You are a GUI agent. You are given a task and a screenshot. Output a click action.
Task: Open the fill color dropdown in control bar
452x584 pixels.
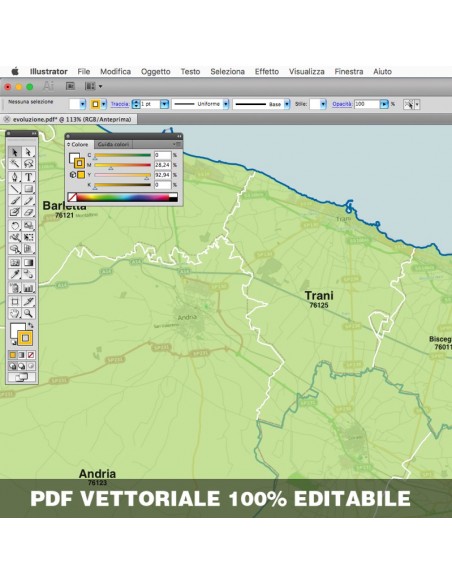(x=83, y=104)
